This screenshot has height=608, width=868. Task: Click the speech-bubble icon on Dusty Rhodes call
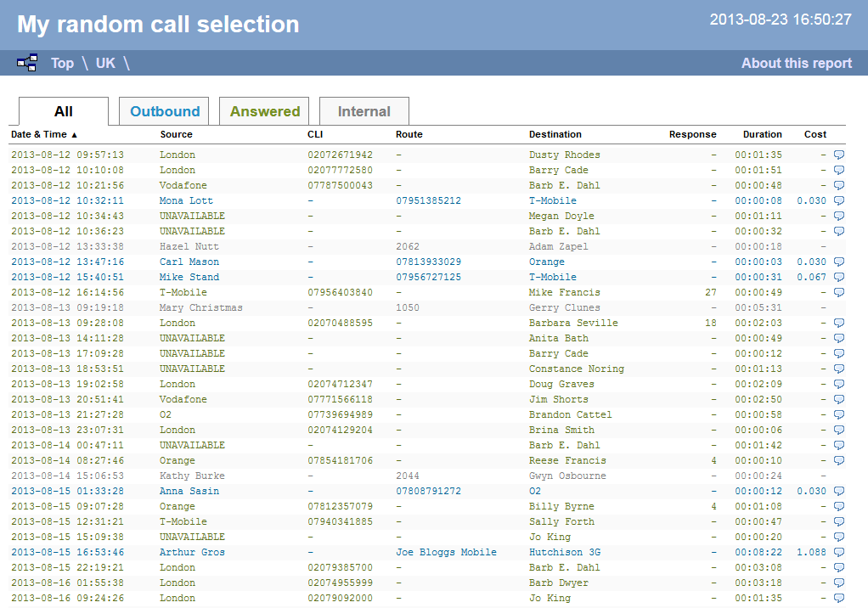pyautogui.click(x=837, y=155)
